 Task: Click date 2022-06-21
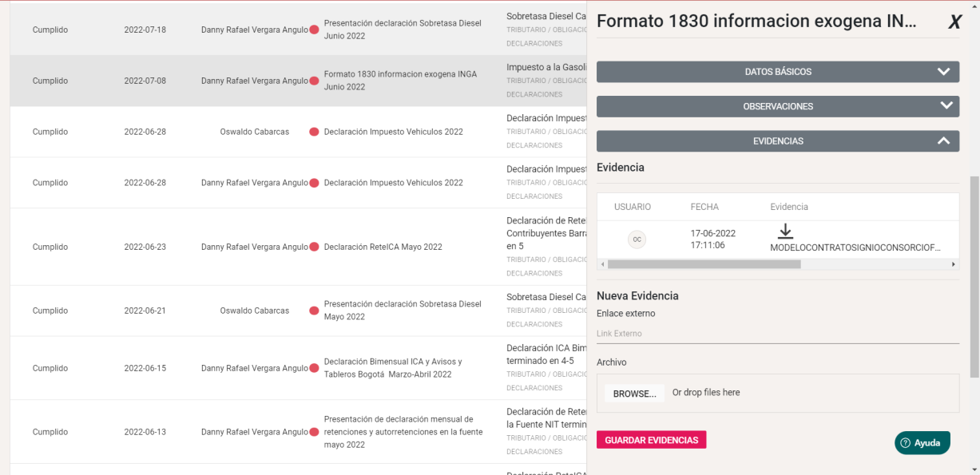(145, 311)
